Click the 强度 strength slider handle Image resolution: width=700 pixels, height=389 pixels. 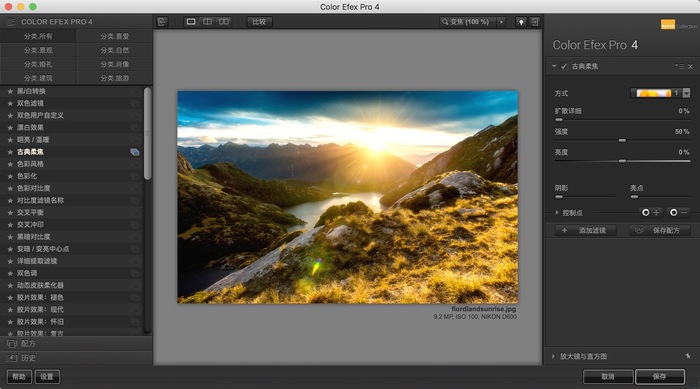(x=622, y=140)
